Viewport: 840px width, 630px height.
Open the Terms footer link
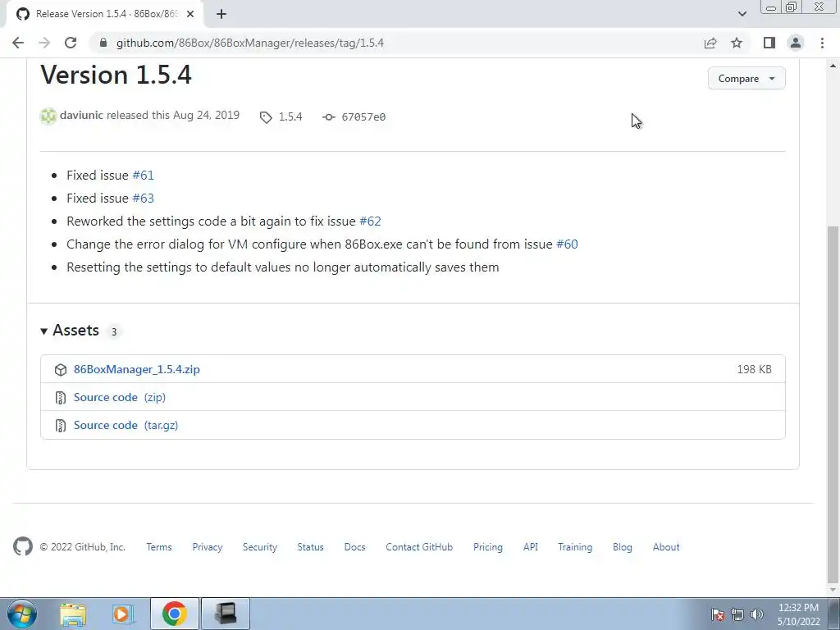click(x=159, y=547)
